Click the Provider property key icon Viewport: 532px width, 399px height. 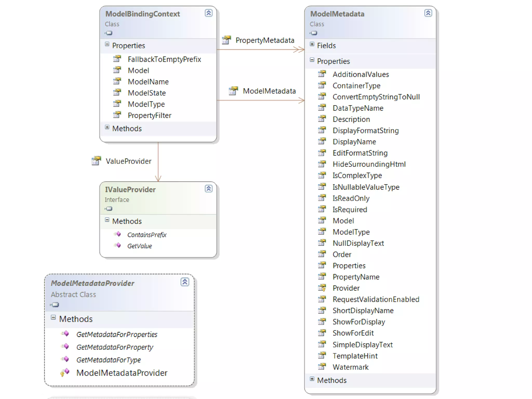[x=322, y=288]
